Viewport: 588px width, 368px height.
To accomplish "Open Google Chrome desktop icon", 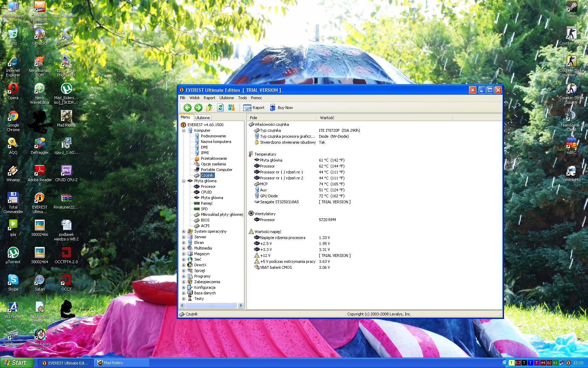I will (x=13, y=121).
